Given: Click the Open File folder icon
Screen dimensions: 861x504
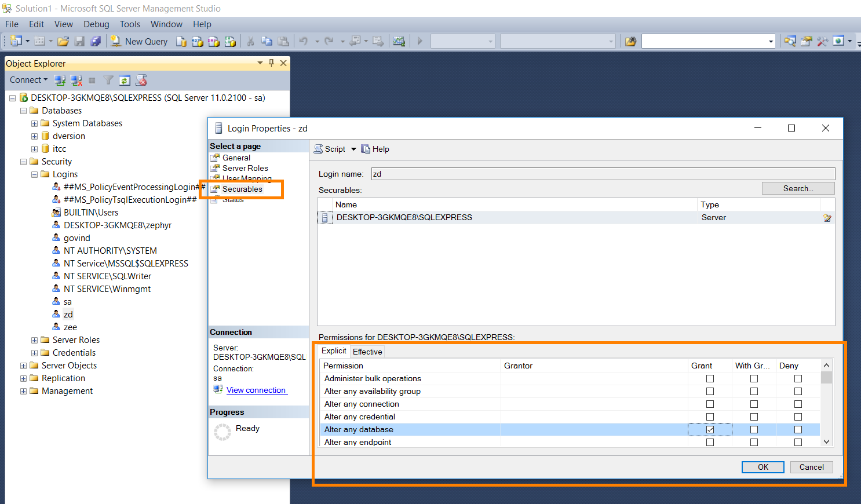Looking at the screenshot, I should (63, 41).
